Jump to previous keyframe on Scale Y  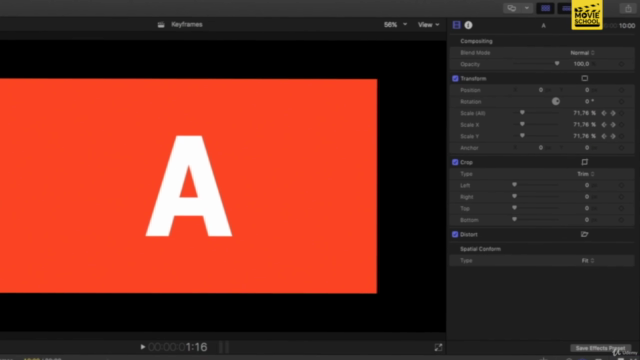click(604, 136)
